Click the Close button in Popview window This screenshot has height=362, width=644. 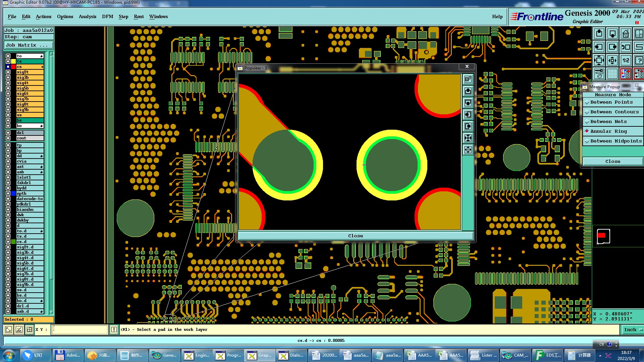point(355,236)
